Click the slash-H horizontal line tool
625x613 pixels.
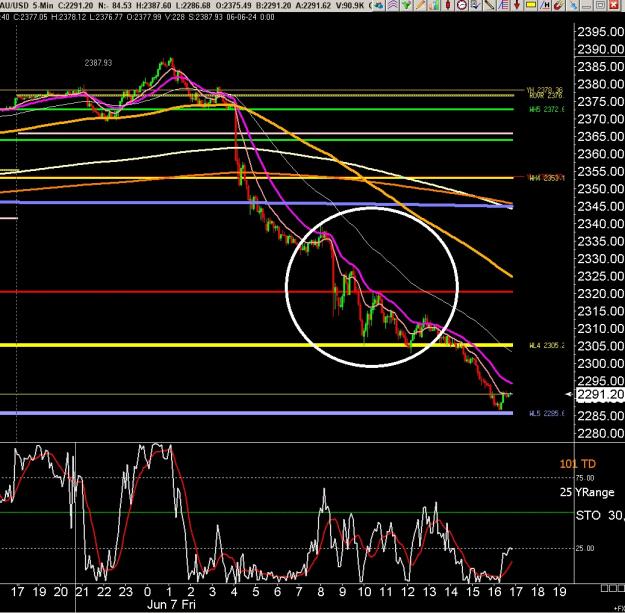pos(544,5)
